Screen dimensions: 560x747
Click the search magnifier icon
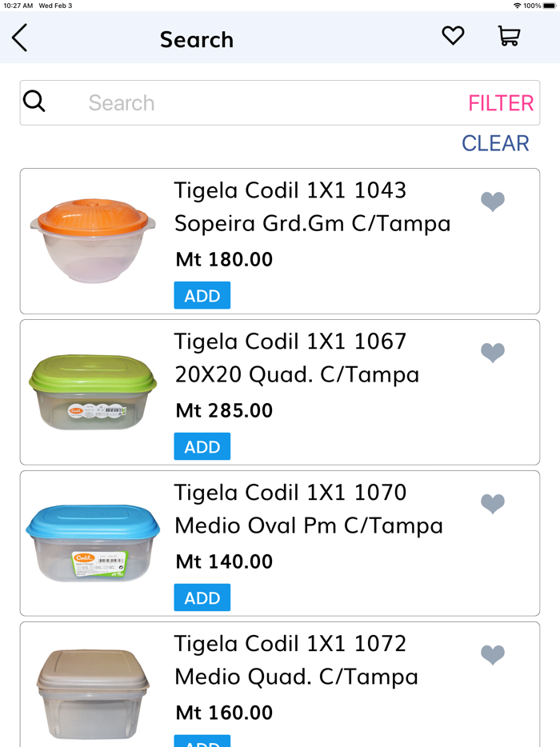click(34, 102)
